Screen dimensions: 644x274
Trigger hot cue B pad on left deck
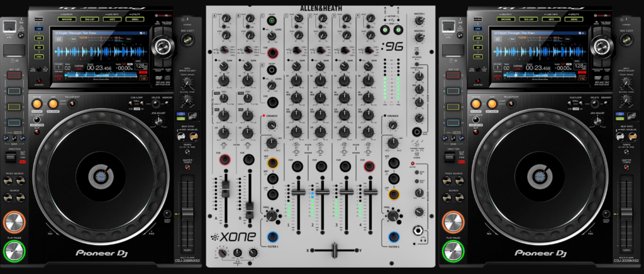click(14, 91)
